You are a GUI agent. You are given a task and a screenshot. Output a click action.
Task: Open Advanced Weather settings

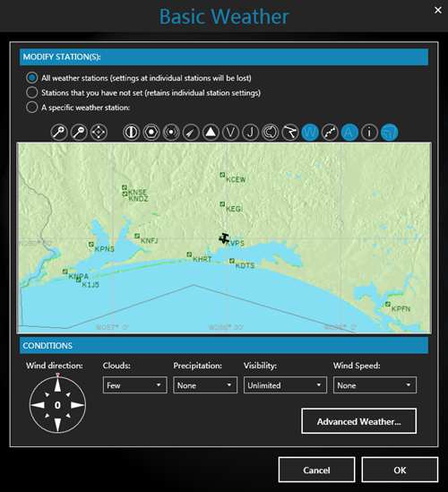[x=359, y=421]
